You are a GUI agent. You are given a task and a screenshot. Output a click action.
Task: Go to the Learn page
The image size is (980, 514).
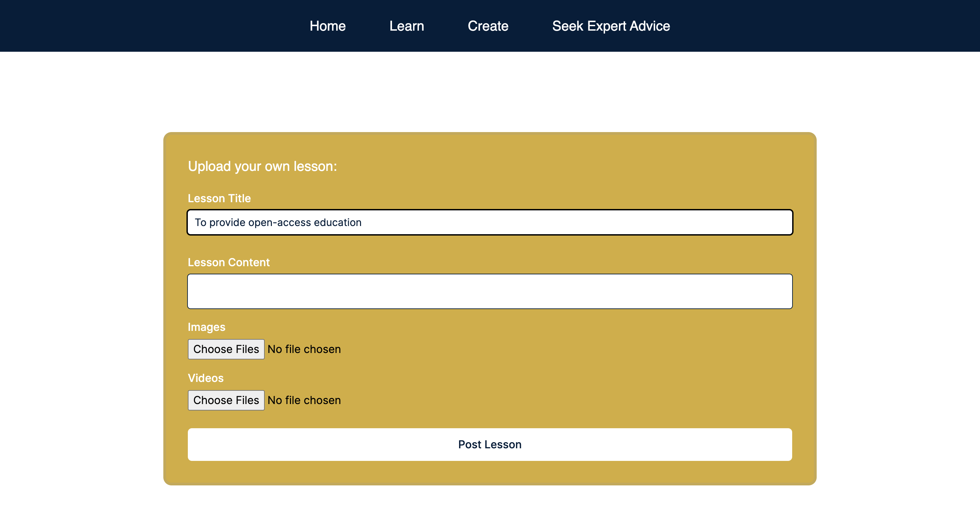(x=406, y=26)
